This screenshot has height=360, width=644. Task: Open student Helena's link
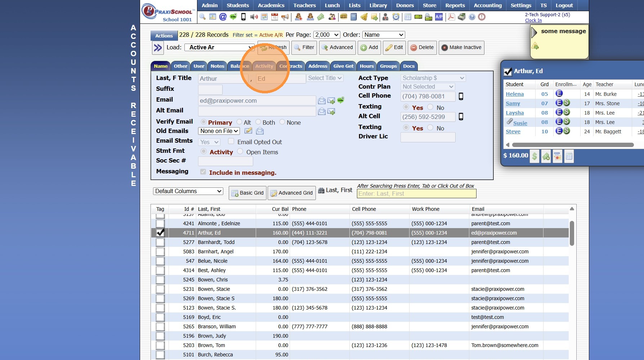[x=514, y=94]
